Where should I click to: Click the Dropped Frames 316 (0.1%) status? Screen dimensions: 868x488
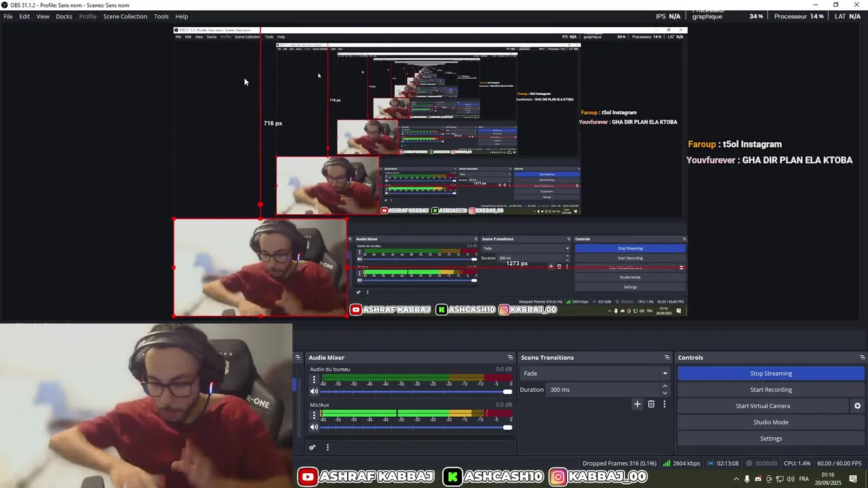[x=619, y=464]
